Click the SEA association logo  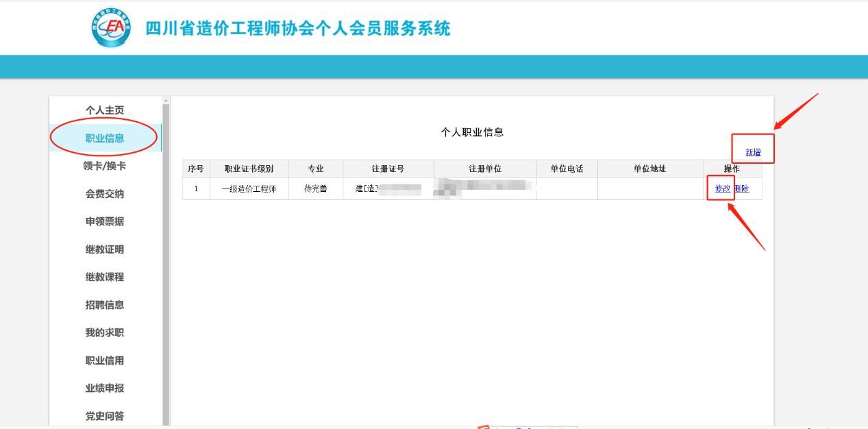111,28
